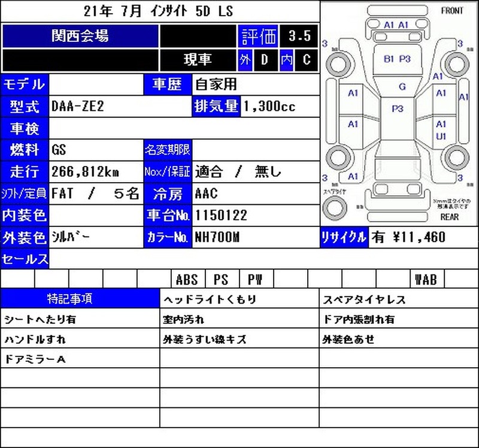The image size is (479, 448).
Task: Select mileage value 266,812km
Action: click(85, 172)
